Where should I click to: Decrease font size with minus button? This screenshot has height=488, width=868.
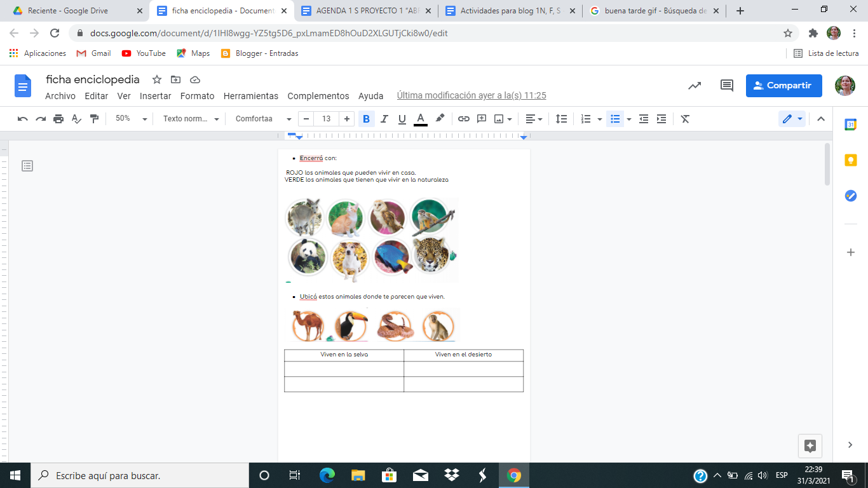[306, 119]
